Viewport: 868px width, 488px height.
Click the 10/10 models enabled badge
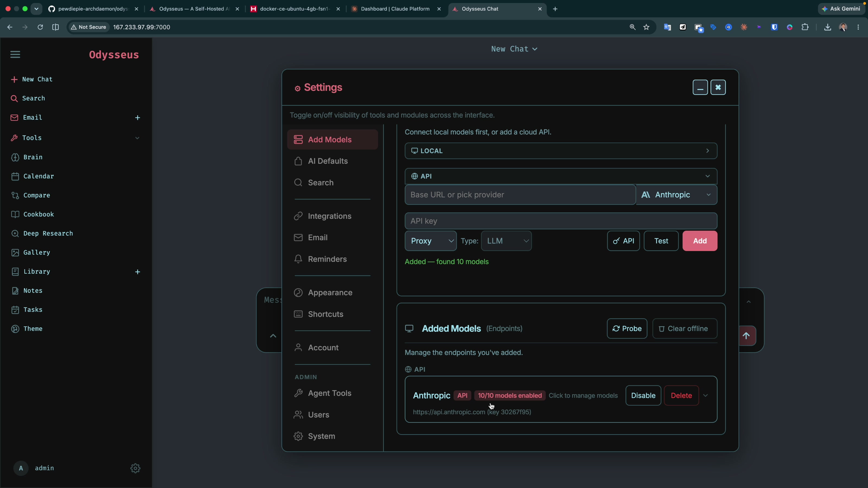tap(509, 395)
